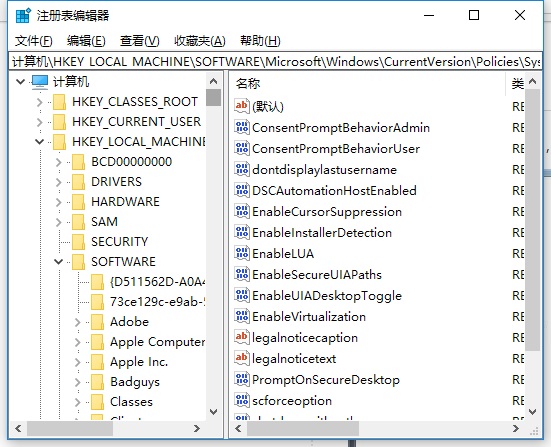Click the tree pane vertical scrollbar thumb
The width and height of the screenshot is (551, 447).
(213, 97)
